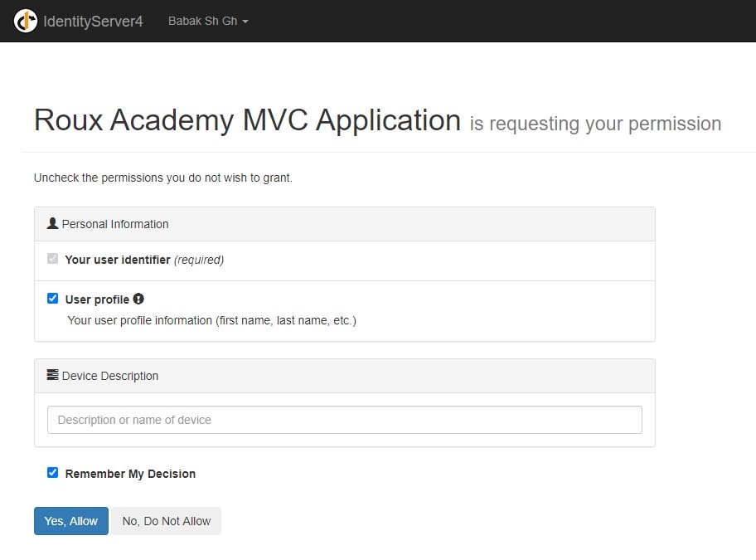Expand the account dropdown in the navbar
756x560 pixels.
pyautogui.click(x=207, y=22)
